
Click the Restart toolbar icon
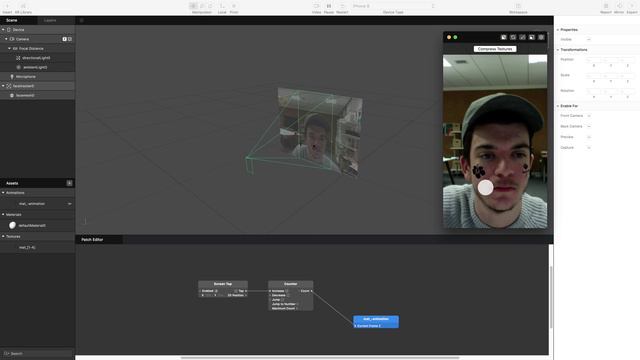pos(342,6)
